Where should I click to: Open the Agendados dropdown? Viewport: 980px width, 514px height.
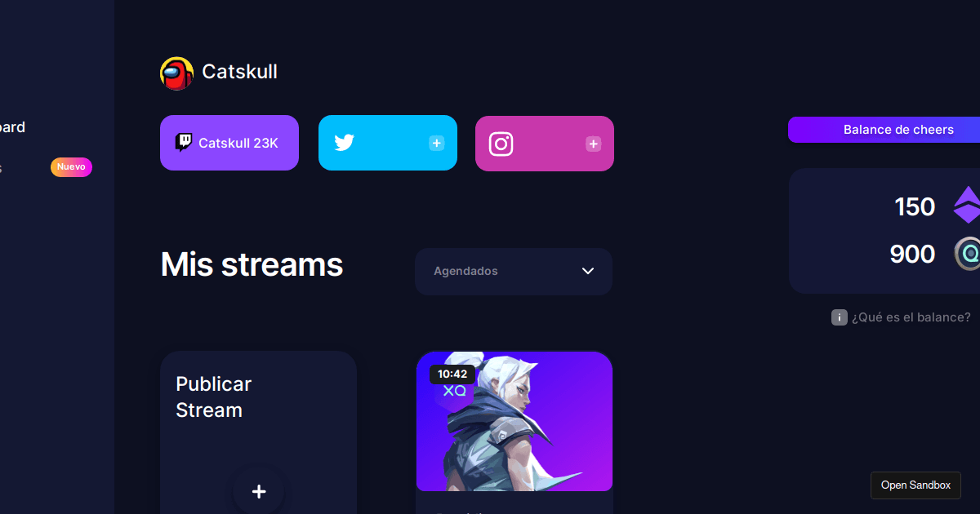[x=514, y=272]
